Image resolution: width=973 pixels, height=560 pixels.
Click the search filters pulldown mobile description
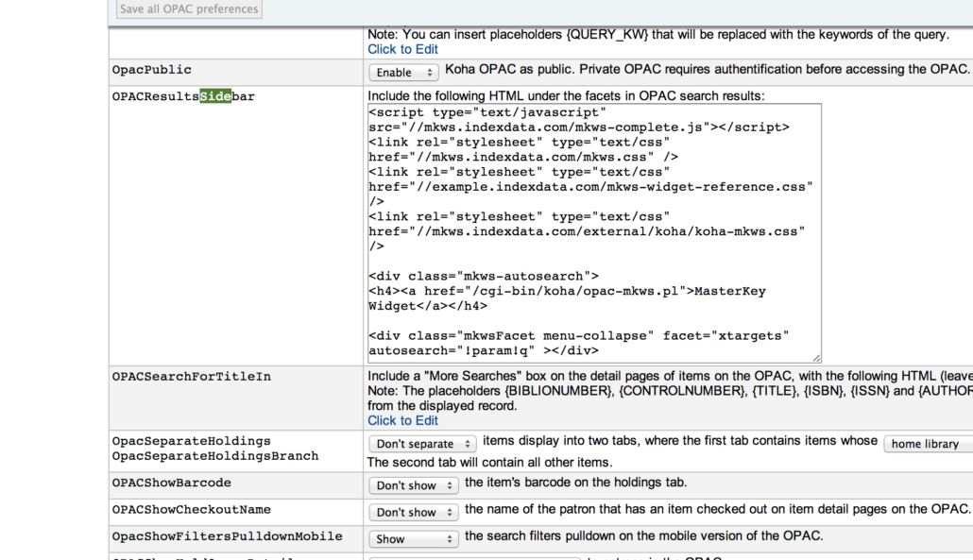coord(644,535)
